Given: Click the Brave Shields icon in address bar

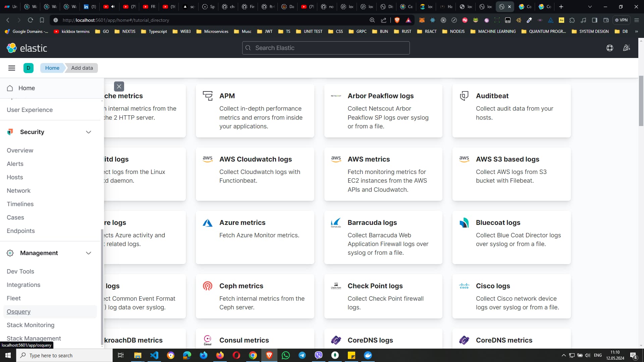Looking at the screenshot, I should 397,20.
